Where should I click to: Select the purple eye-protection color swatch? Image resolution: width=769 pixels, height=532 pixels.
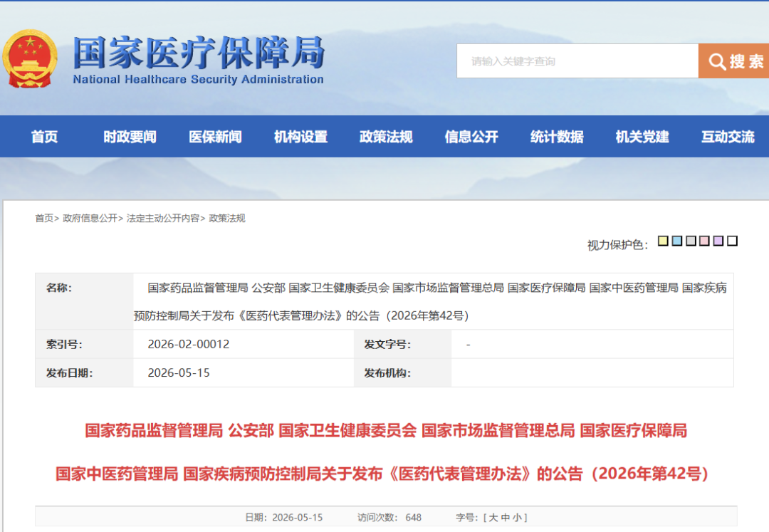[718, 241]
